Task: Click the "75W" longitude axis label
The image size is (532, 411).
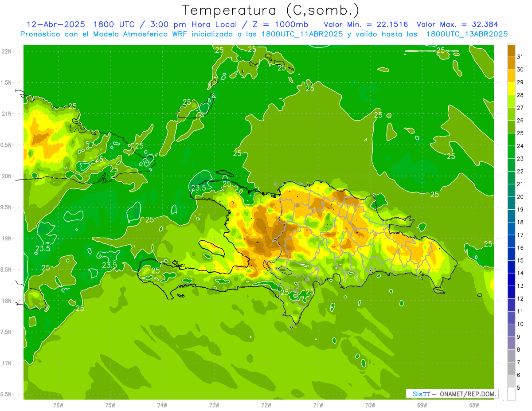Action: [x=110, y=405]
